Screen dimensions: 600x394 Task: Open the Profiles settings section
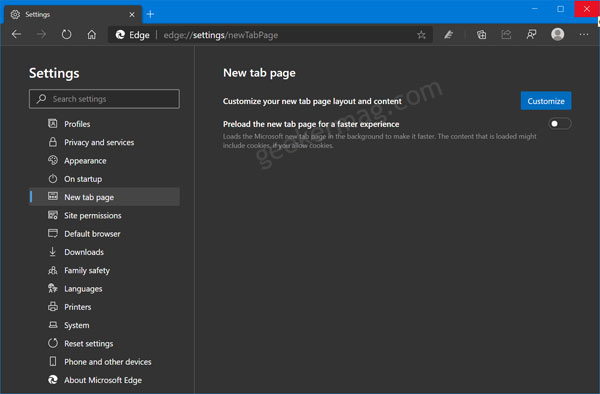tap(104, 124)
